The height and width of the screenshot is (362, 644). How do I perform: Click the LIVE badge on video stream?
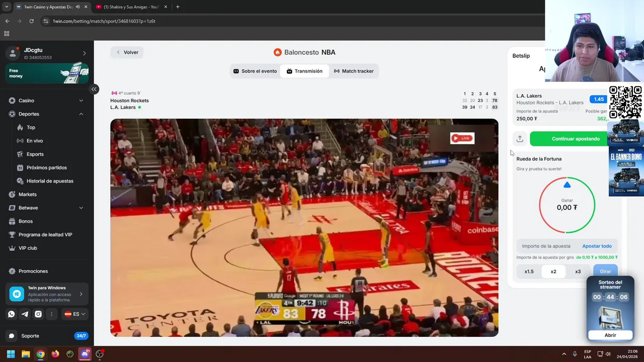[462, 138]
